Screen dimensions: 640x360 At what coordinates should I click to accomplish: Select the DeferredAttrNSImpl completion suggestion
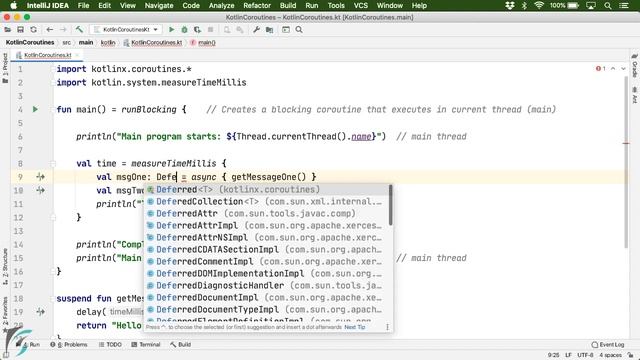[266, 237]
